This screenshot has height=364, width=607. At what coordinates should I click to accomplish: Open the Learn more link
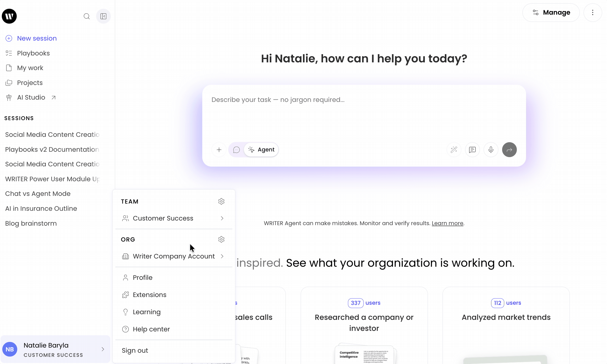point(447,223)
